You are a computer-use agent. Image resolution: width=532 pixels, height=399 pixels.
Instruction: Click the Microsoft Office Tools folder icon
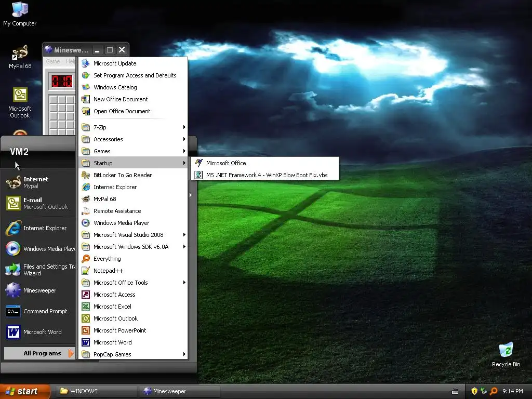click(x=86, y=283)
